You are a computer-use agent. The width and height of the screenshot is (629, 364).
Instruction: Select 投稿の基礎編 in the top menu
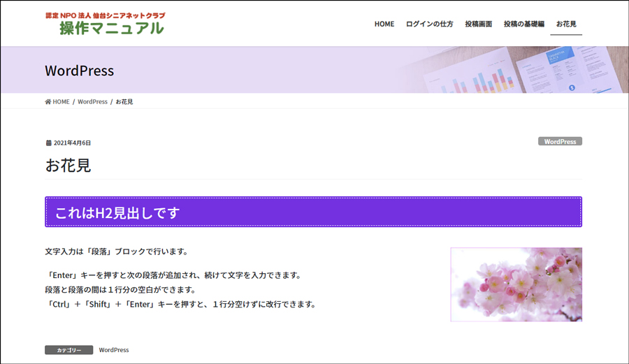(523, 24)
